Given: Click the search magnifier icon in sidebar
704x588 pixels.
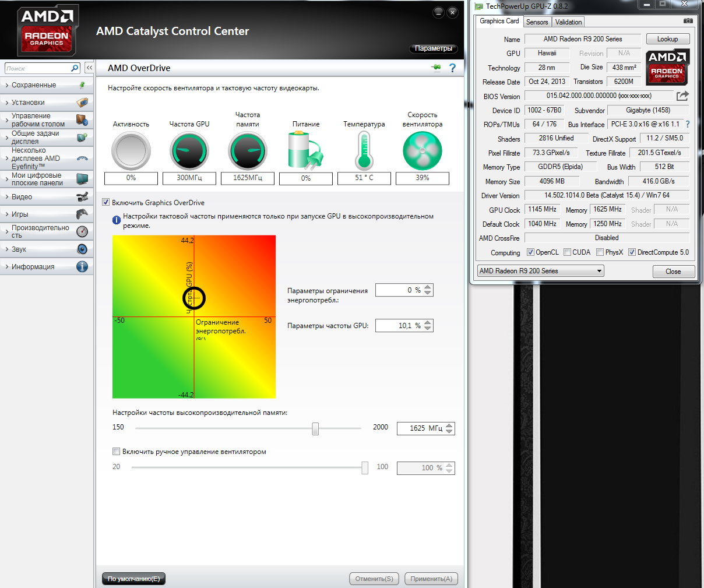Looking at the screenshot, I should (x=75, y=68).
